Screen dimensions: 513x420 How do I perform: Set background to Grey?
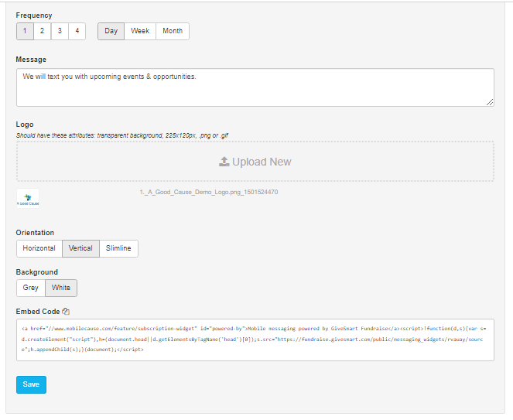(x=31, y=288)
